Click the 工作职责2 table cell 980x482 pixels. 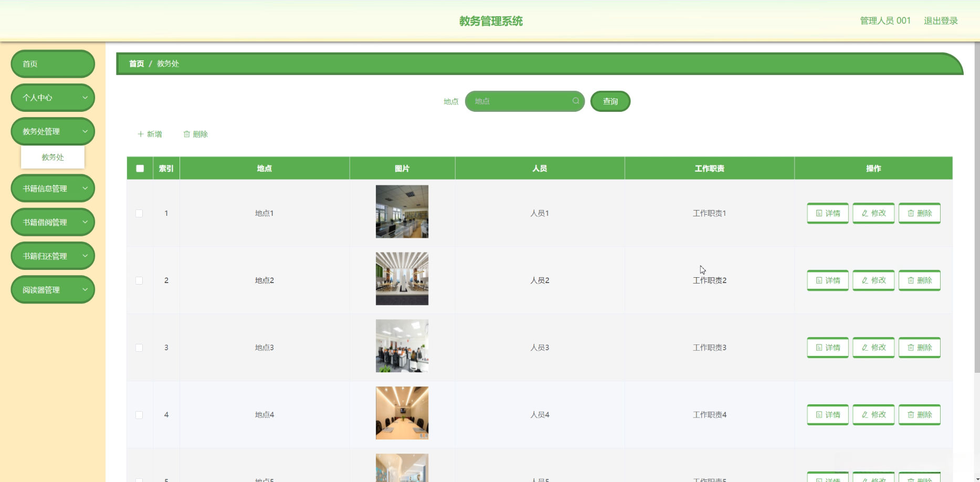point(710,280)
